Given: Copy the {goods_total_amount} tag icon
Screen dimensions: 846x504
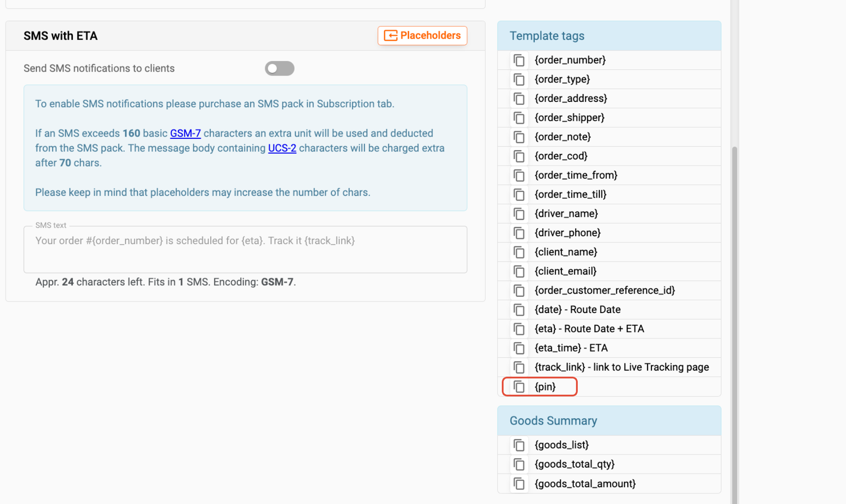Looking at the screenshot, I should pos(519,484).
